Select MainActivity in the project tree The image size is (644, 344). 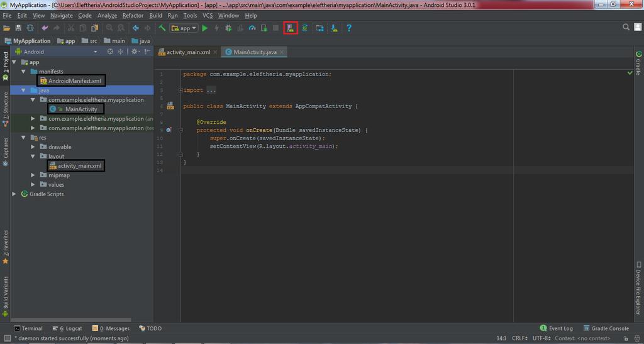pyautogui.click(x=81, y=109)
